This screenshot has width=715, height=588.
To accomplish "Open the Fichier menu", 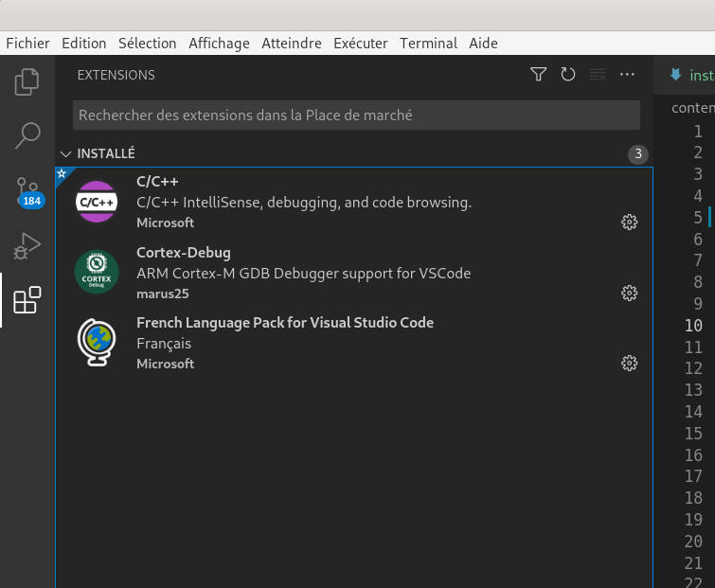I will coord(27,44).
